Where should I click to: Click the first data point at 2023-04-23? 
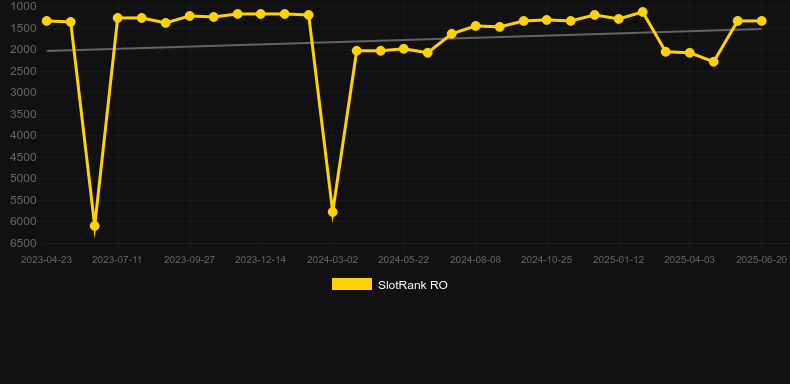[47, 21]
